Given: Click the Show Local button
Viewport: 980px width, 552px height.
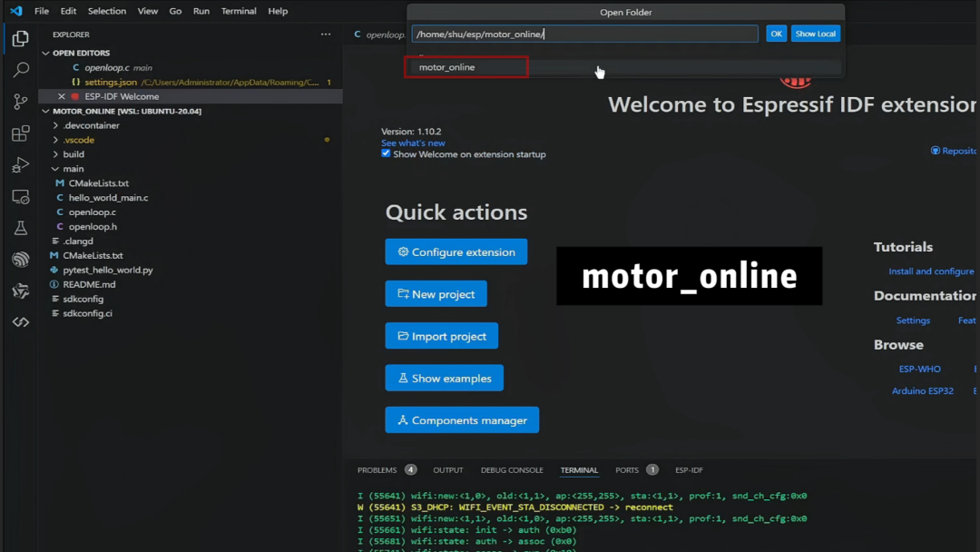Looking at the screenshot, I should point(816,34).
